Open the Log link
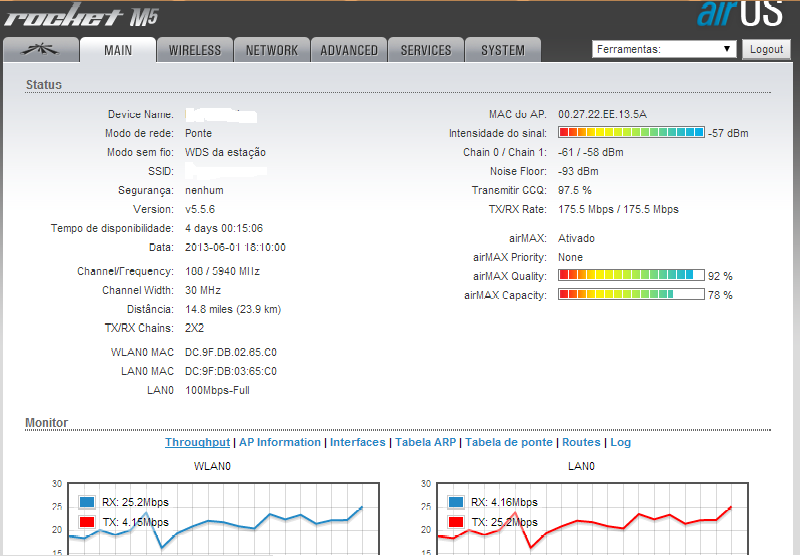The height and width of the screenshot is (556, 800). [621, 442]
